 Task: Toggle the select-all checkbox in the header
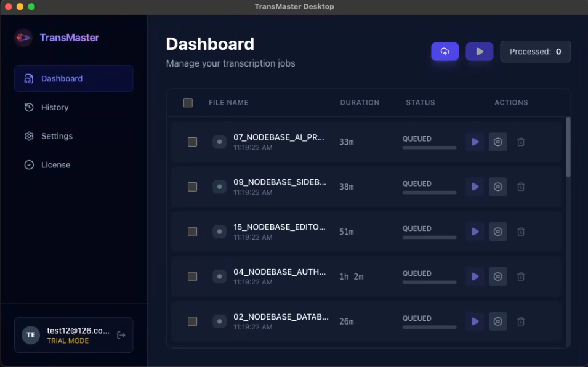188,102
